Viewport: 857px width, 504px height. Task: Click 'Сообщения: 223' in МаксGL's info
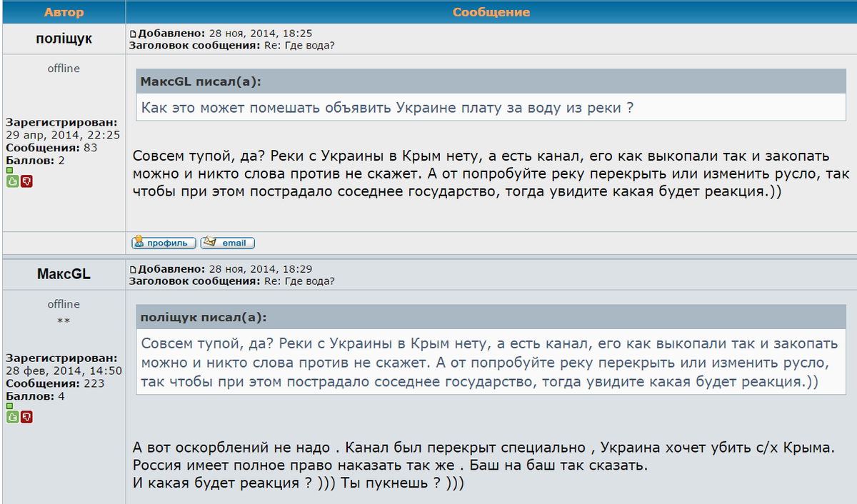tap(55, 383)
